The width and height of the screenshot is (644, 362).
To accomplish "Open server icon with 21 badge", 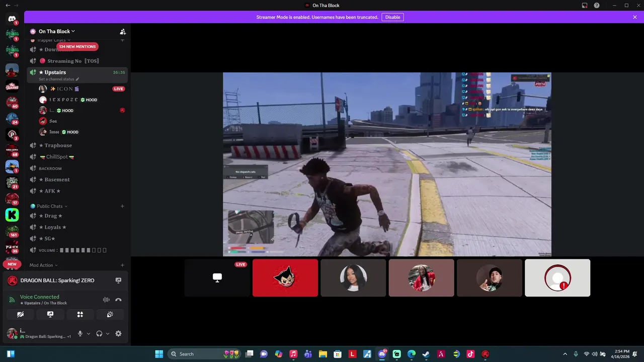I will (x=12, y=183).
